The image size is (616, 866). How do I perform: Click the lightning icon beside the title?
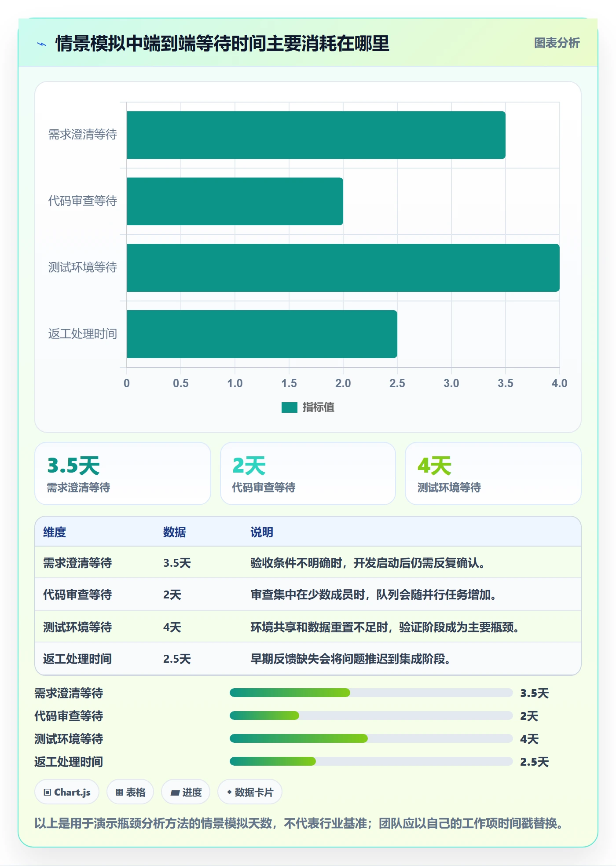42,44
